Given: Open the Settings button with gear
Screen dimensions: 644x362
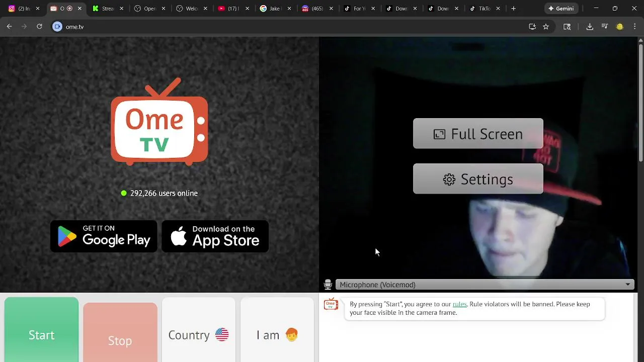Looking at the screenshot, I should pyautogui.click(x=478, y=179).
